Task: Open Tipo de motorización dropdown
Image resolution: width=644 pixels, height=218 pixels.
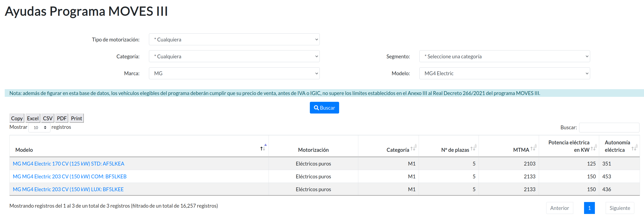Action: tap(234, 39)
